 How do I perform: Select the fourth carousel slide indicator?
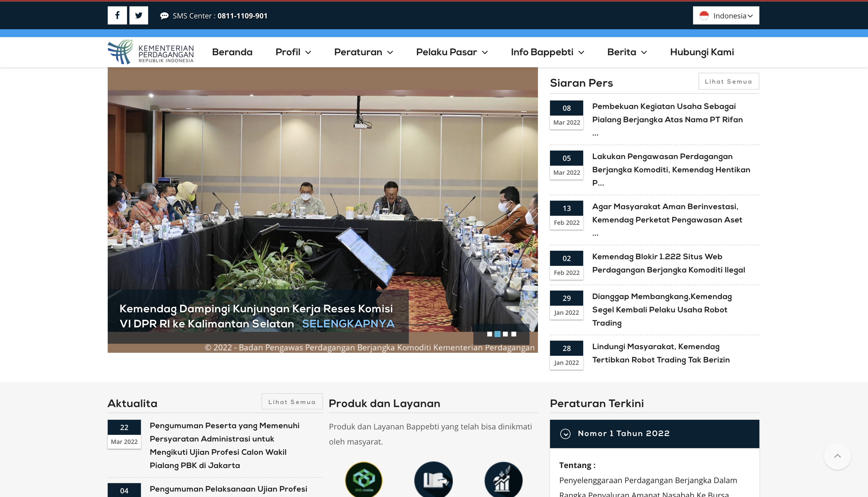[514, 334]
